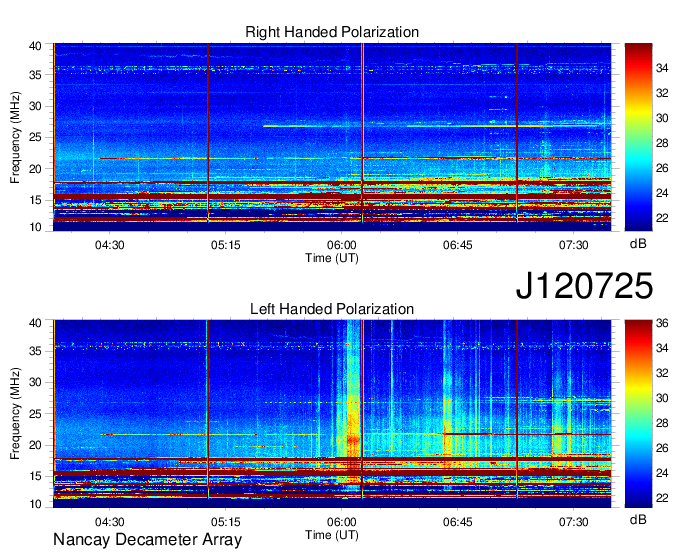Select the J120725 observation label

[584, 286]
